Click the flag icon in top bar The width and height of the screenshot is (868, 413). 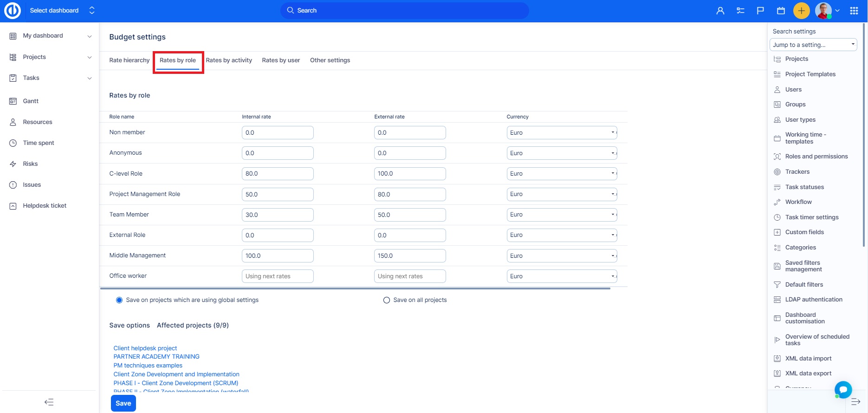point(760,11)
